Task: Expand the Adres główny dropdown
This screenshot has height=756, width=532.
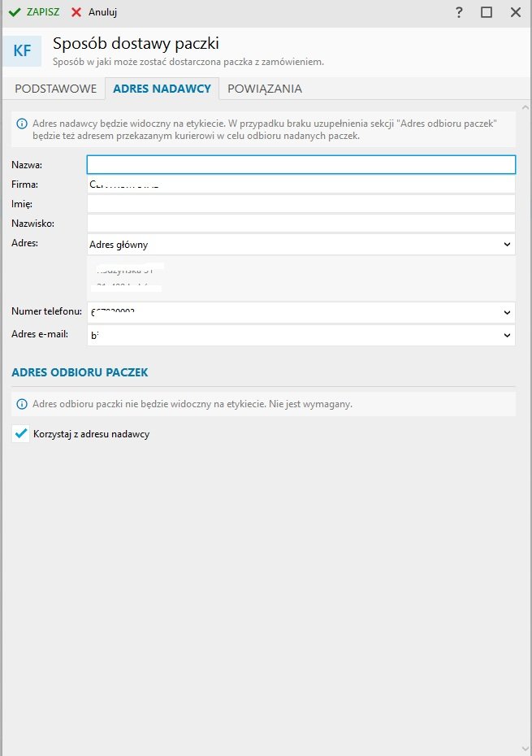Action: [x=508, y=244]
